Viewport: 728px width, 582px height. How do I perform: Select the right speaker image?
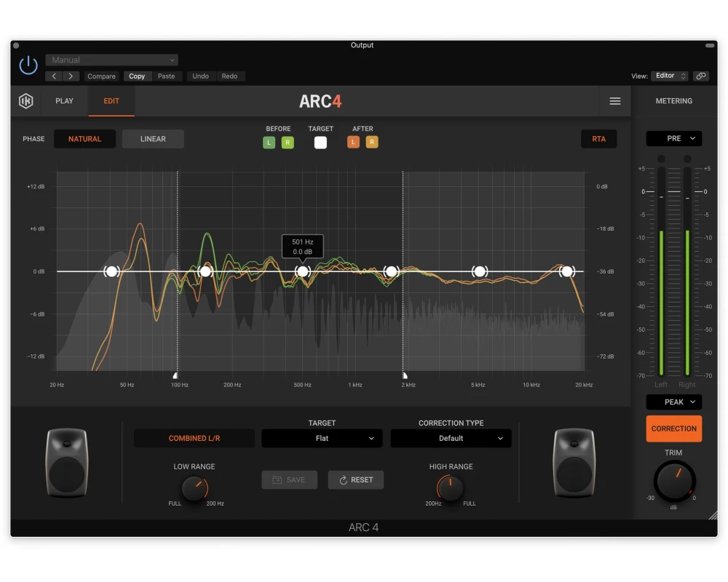(574, 463)
